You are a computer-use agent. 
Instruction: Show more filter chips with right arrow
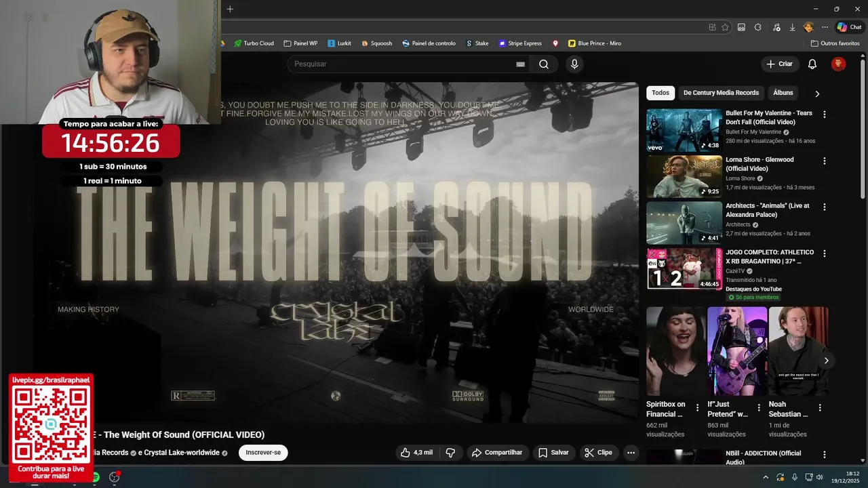pos(817,94)
